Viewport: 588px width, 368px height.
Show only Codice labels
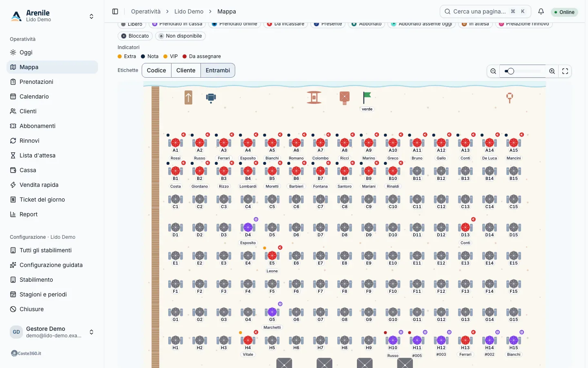click(x=156, y=70)
